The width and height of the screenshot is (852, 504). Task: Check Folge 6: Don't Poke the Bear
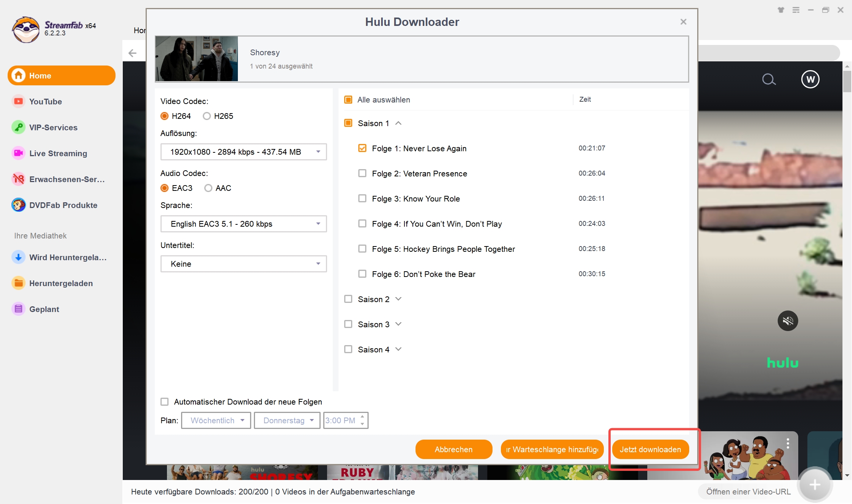(362, 274)
